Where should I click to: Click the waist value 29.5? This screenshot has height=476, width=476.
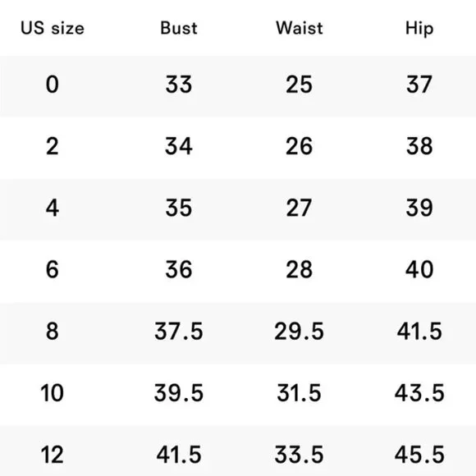(x=299, y=332)
